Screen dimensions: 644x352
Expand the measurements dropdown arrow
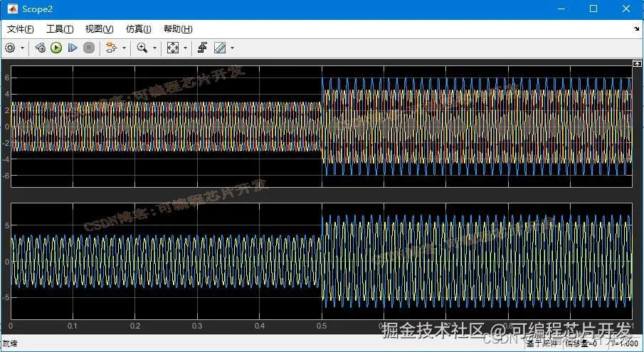(233, 48)
